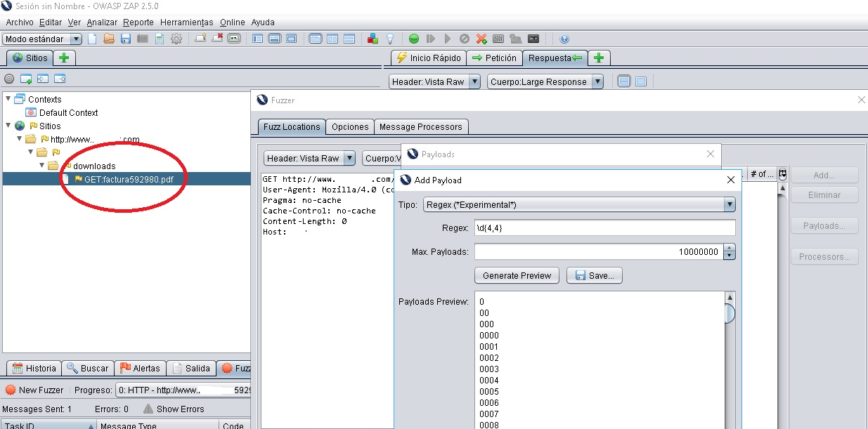Click the Save... button in Add Payload
Viewport: 868px width, 429px height.
point(594,275)
